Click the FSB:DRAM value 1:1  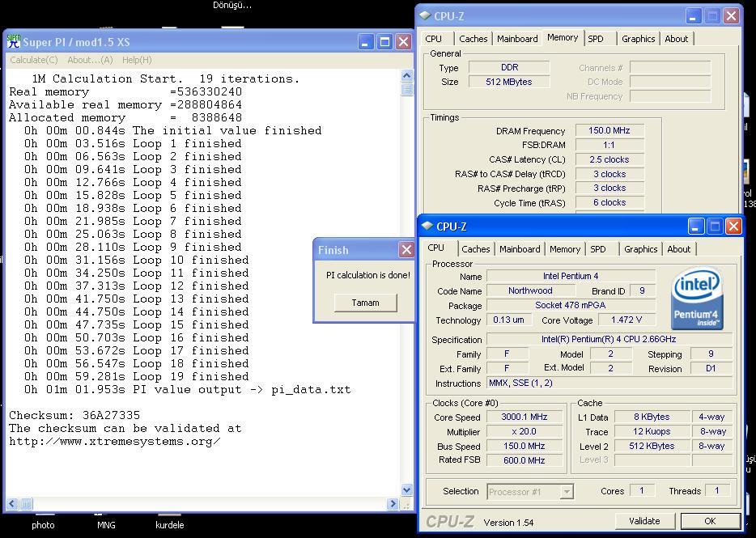pyautogui.click(x=609, y=145)
